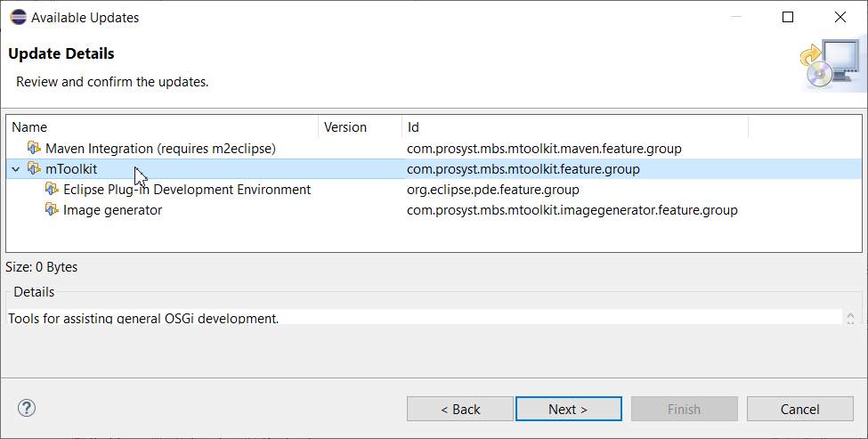Click the mToolkit feature icon
The width and height of the screenshot is (868, 439).
34,168
